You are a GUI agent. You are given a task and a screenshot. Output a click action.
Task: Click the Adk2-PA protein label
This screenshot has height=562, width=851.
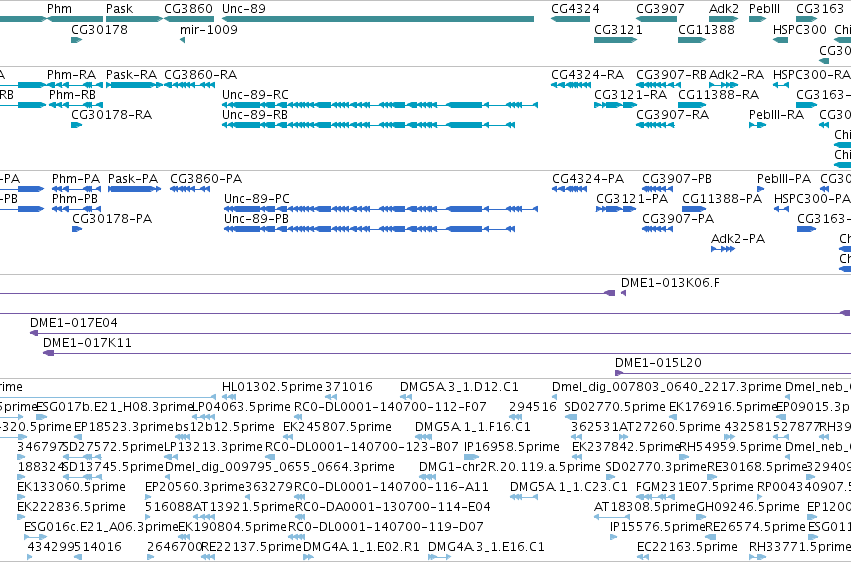point(738,239)
